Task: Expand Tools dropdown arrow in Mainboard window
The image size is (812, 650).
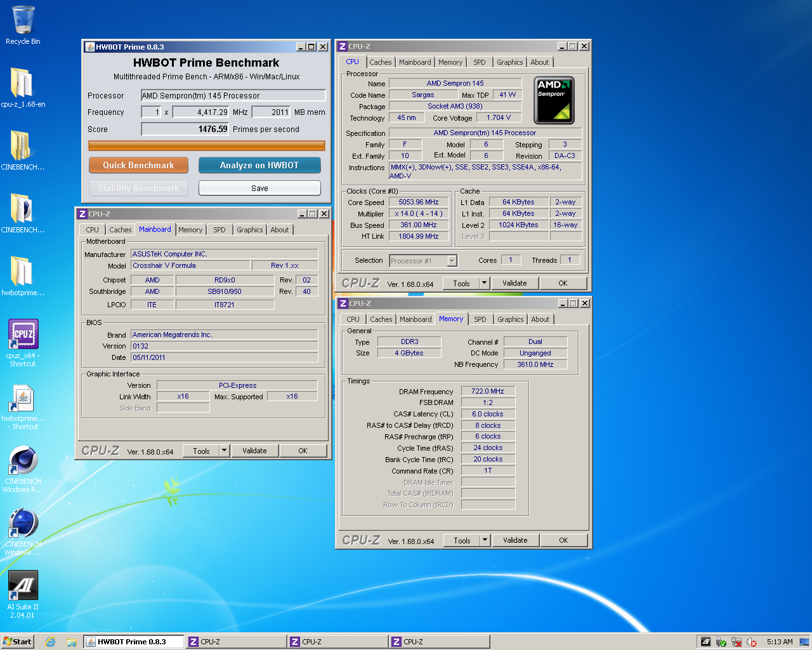Action: pyautogui.click(x=224, y=451)
